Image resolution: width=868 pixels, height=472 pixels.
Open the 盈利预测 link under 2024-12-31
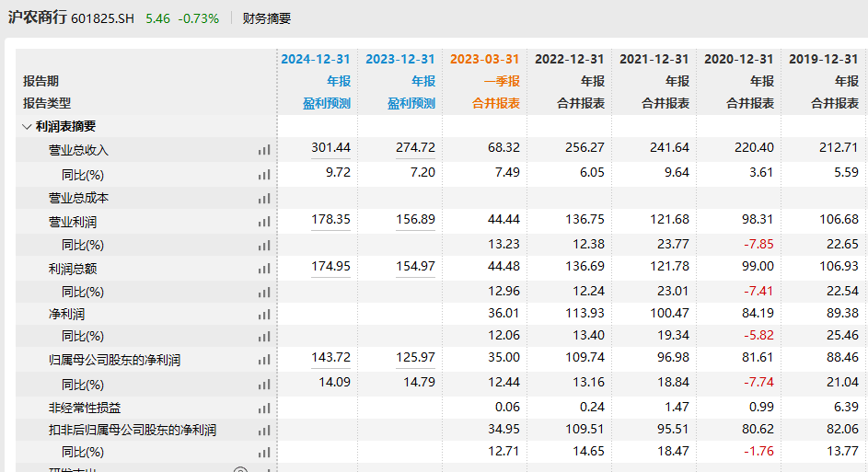click(x=327, y=104)
